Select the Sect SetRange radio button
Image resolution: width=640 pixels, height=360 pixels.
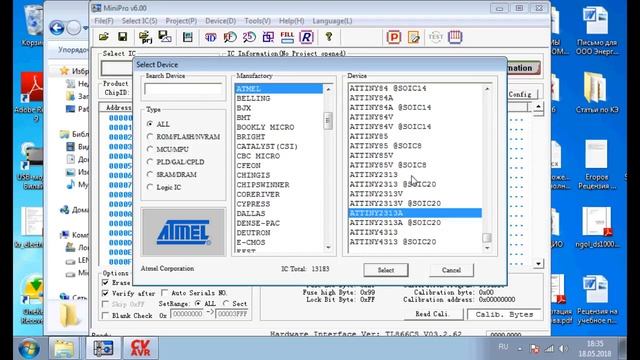[x=227, y=304]
